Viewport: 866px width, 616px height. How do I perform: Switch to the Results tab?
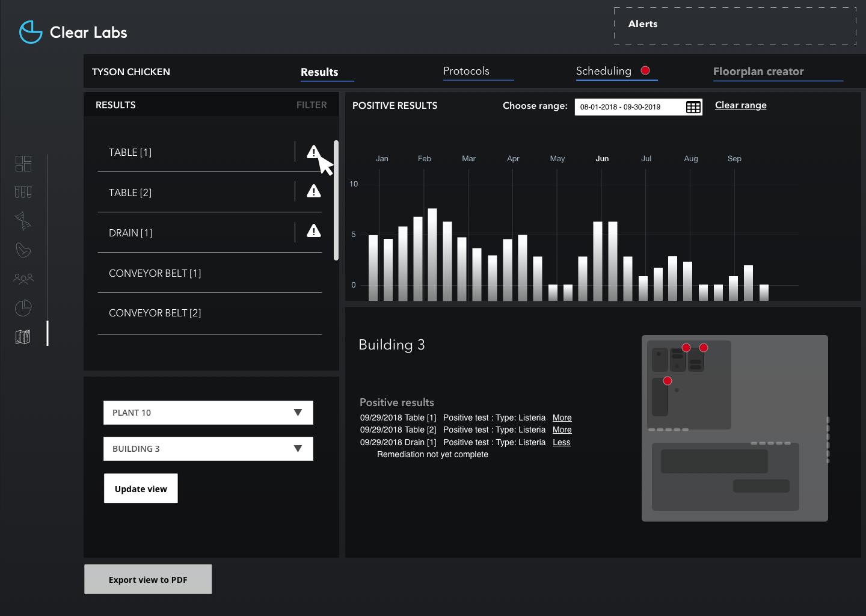click(x=319, y=72)
